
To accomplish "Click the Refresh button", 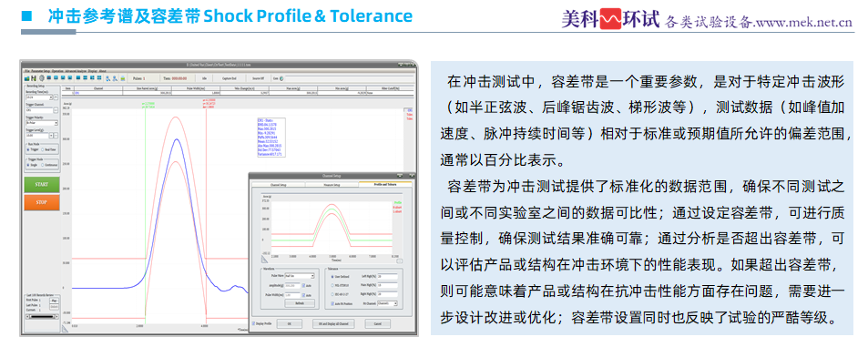I will pos(300,303).
